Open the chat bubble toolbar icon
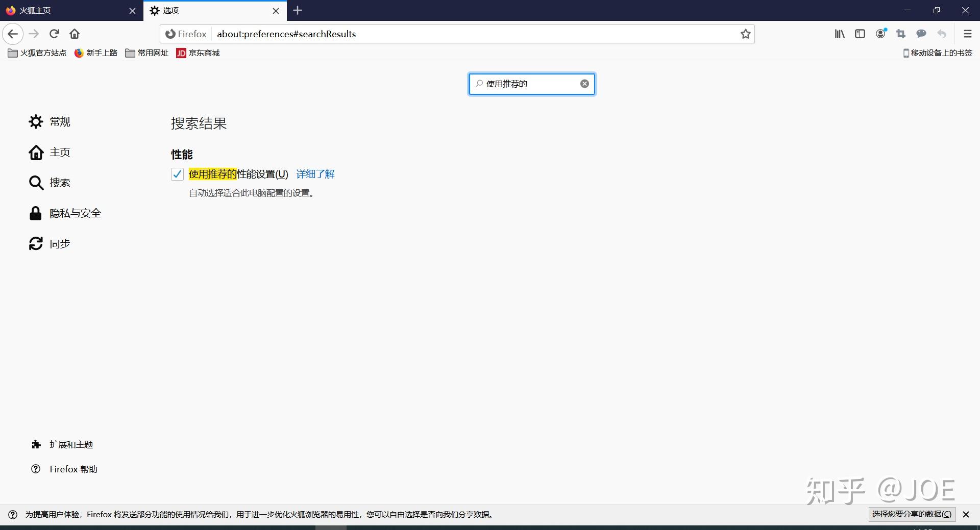The height and width of the screenshot is (530, 980). click(x=921, y=34)
